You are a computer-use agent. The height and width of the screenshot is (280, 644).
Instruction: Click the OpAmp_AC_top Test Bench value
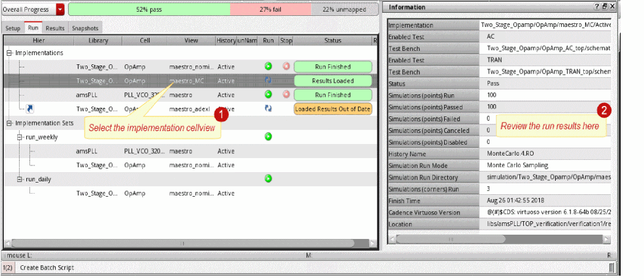[x=545, y=48]
